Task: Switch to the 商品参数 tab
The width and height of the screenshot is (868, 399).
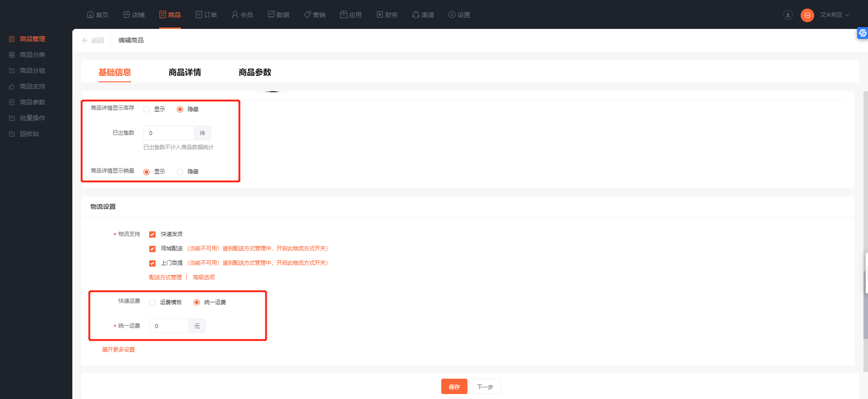Action: tap(255, 72)
